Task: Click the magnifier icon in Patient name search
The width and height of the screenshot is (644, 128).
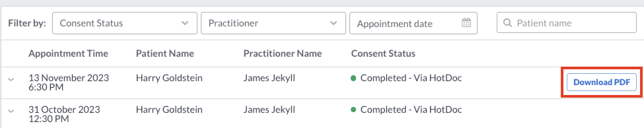Action: pyautogui.click(x=508, y=23)
